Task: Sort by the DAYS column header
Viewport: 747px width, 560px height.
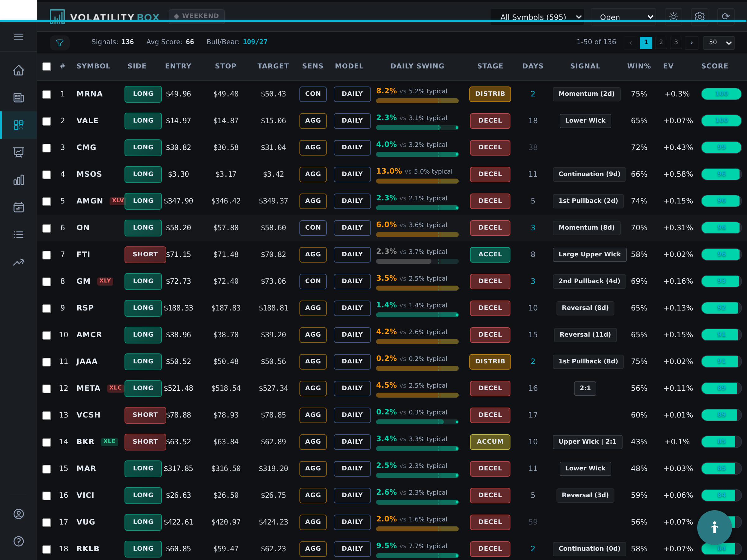Action: (x=533, y=66)
